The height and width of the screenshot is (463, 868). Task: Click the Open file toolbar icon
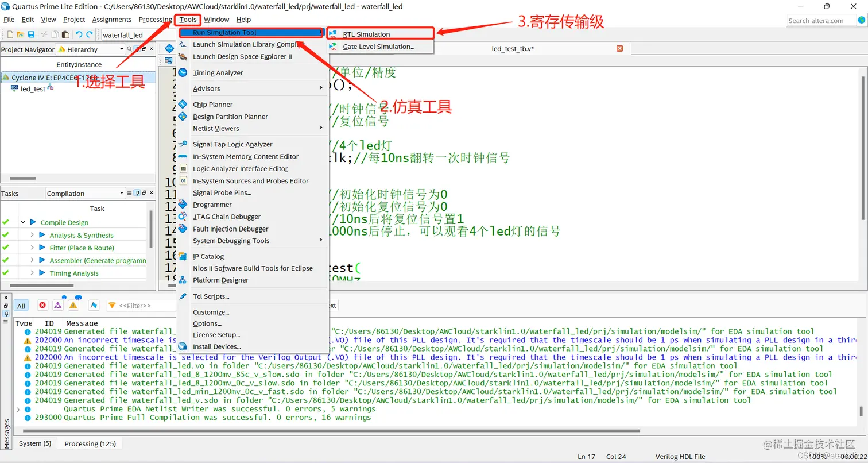[x=20, y=35]
